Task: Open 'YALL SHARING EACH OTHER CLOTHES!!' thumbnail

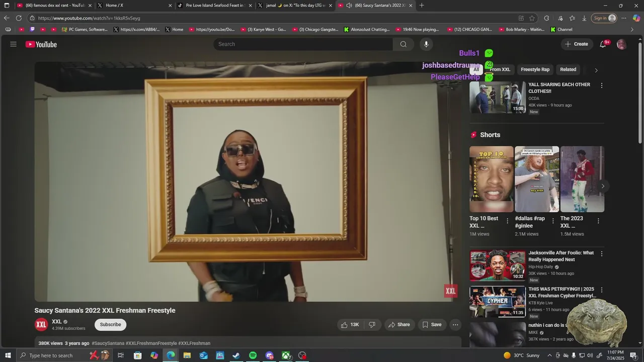Action: pos(498,98)
